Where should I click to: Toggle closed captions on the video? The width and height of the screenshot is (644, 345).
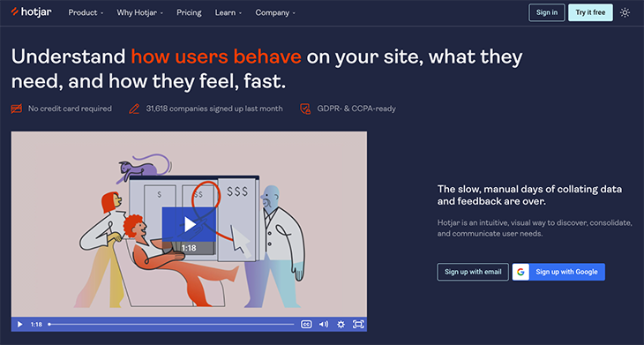tap(306, 325)
